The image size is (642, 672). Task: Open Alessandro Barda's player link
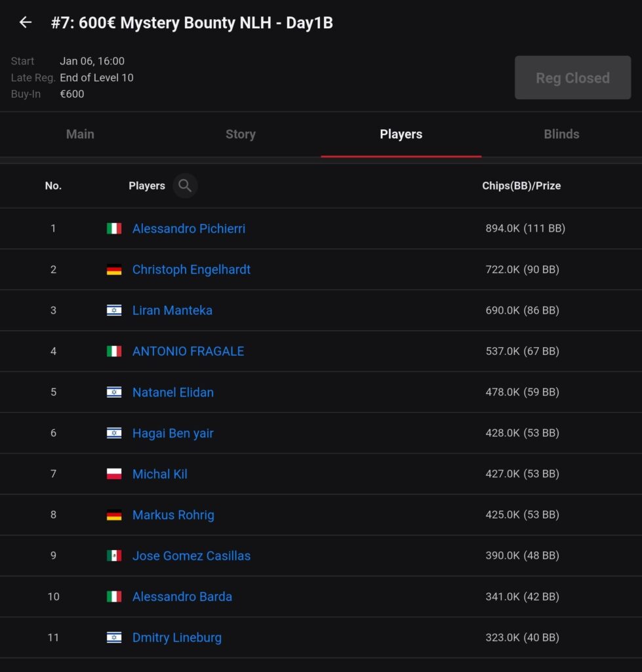(182, 597)
